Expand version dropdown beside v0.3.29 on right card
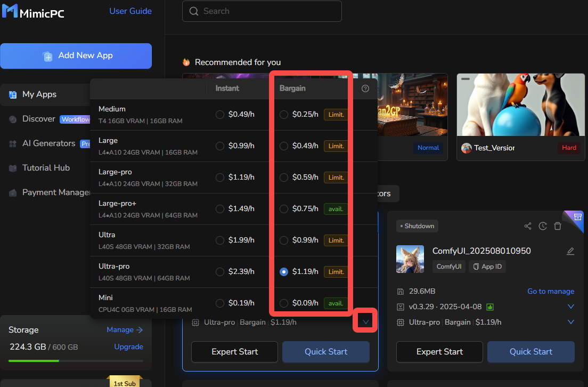Screen dimensions: 588x387 click(571, 307)
